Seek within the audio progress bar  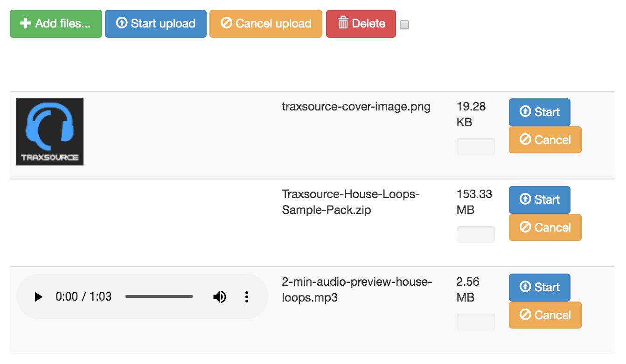pos(159,296)
